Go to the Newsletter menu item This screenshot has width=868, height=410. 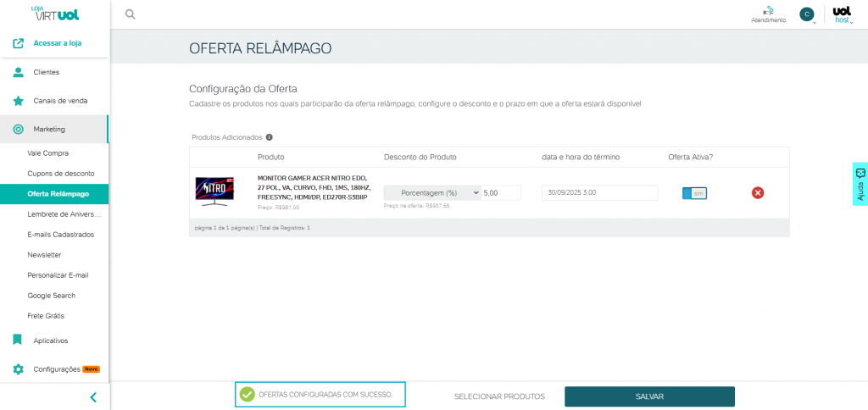[x=44, y=255]
